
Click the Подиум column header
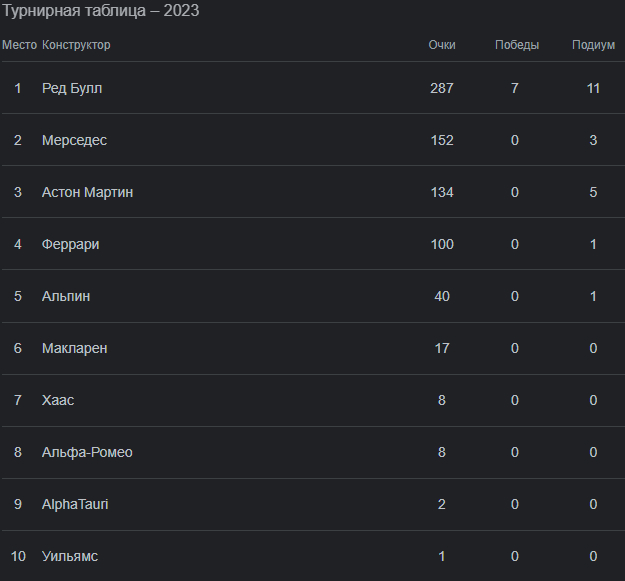[593, 45]
